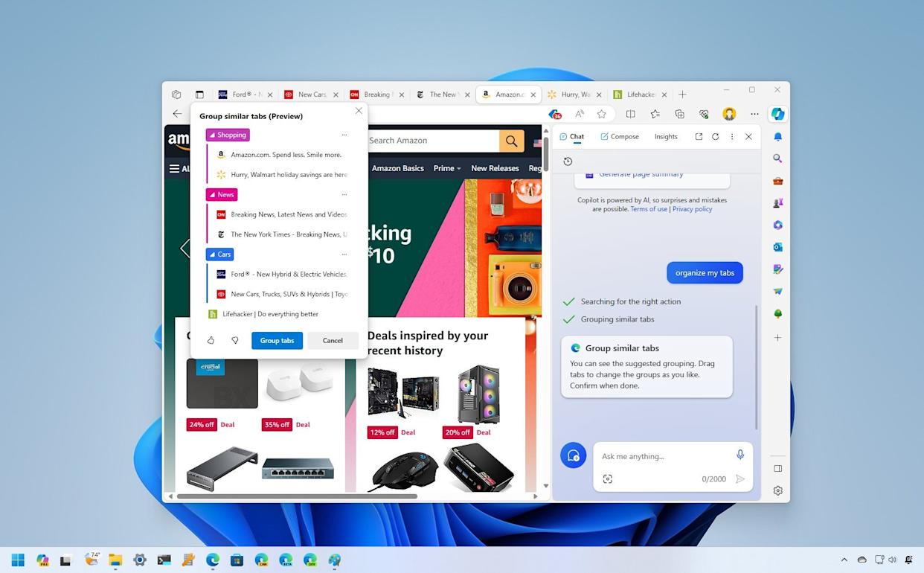Click the Group tabs button
This screenshot has height=573, width=924.
[277, 340]
